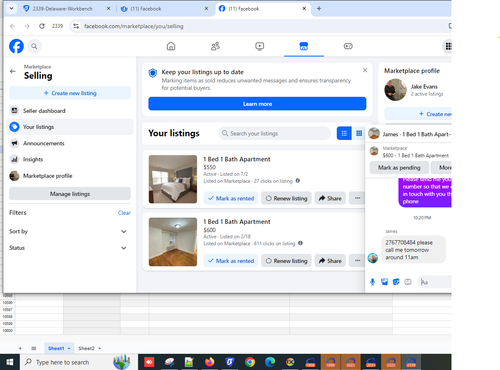Dismiss the Keep your listings up to date banner
This screenshot has width=500, height=370.
coord(365,70)
